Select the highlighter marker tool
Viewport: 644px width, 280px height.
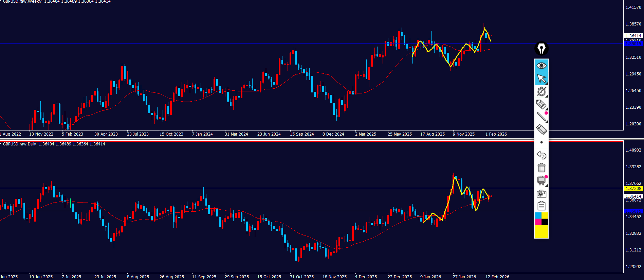(x=541, y=104)
